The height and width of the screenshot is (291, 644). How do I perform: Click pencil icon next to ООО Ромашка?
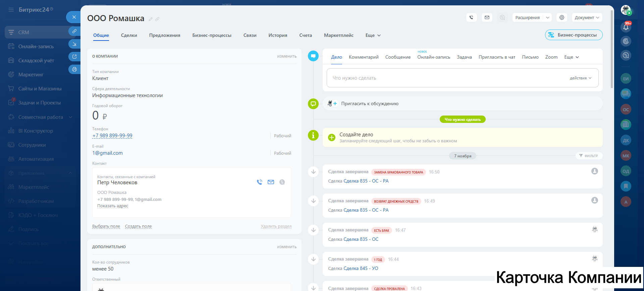151,19
